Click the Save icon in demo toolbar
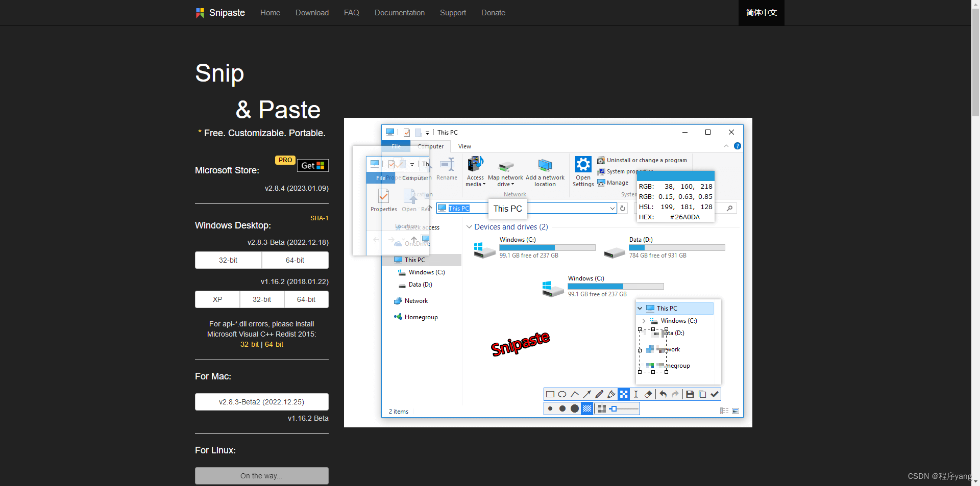980x486 pixels. tap(690, 394)
